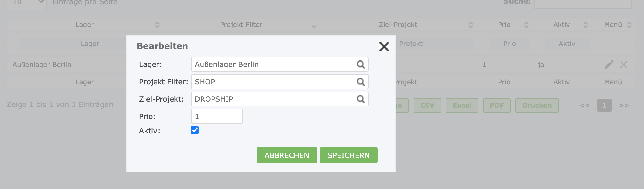Sort by the Ziel-Projekt column arrows
This screenshot has height=189, width=644.
470,25
